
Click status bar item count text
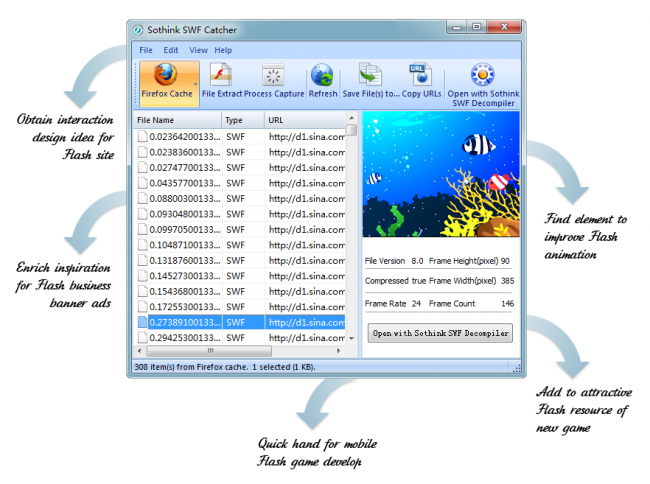click(x=225, y=367)
